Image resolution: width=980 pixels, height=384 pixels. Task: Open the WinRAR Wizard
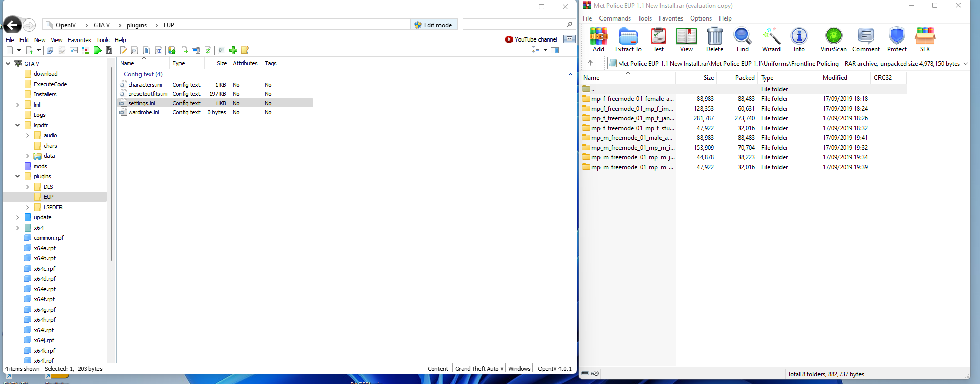click(771, 39)
